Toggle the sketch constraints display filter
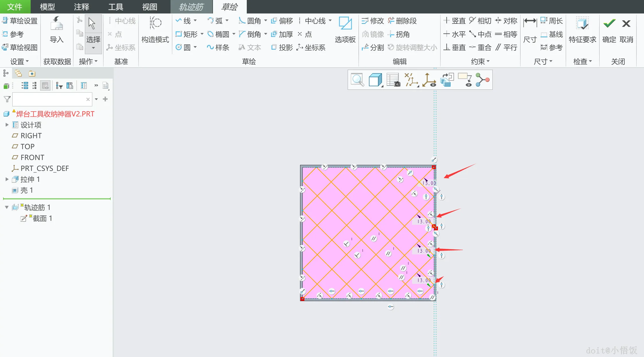 point(411,80)
